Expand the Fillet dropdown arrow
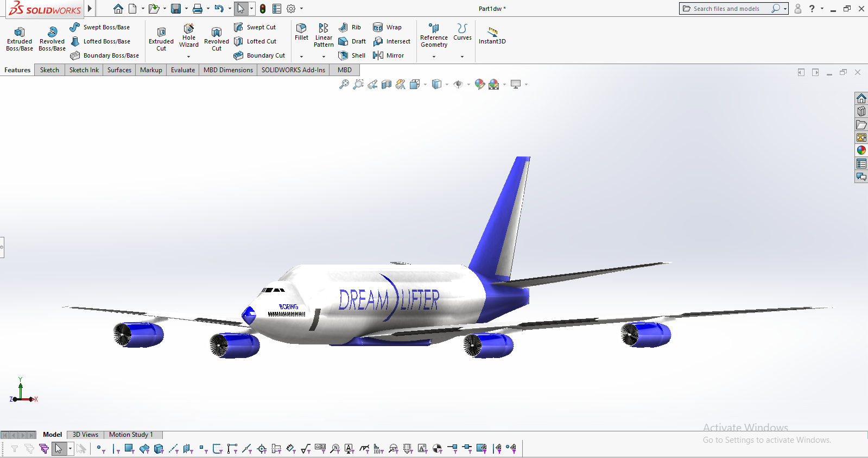 click(301, 57)
